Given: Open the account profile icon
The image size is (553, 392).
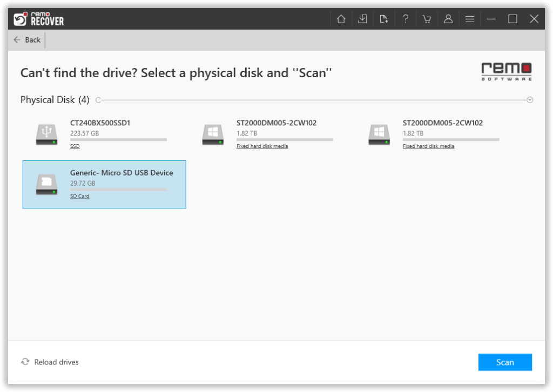Looking at the screenshot, I should click(x=448, y=18).
